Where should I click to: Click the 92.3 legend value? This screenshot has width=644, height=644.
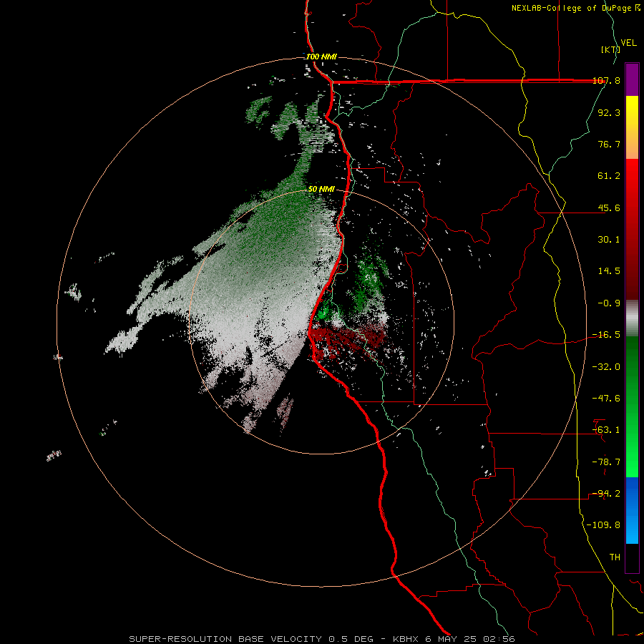609,112
